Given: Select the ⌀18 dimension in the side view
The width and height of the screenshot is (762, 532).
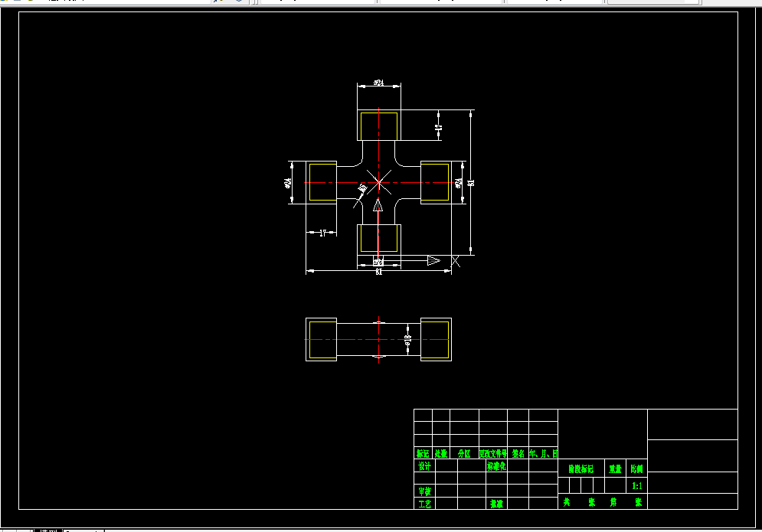Looking at the screenshot, I should point(407,340).
